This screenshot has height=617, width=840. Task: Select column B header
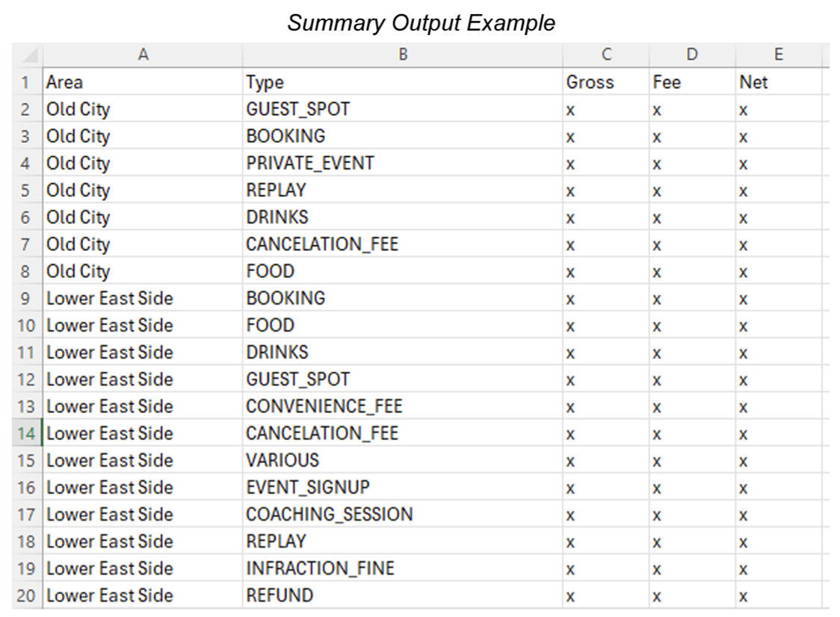pos(403,55)
